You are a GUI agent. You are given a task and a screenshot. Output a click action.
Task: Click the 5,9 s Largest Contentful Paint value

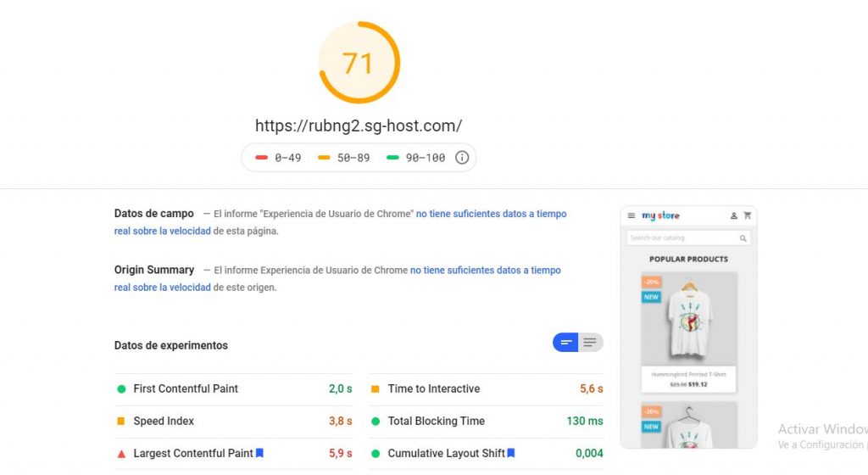pos(340,454)
